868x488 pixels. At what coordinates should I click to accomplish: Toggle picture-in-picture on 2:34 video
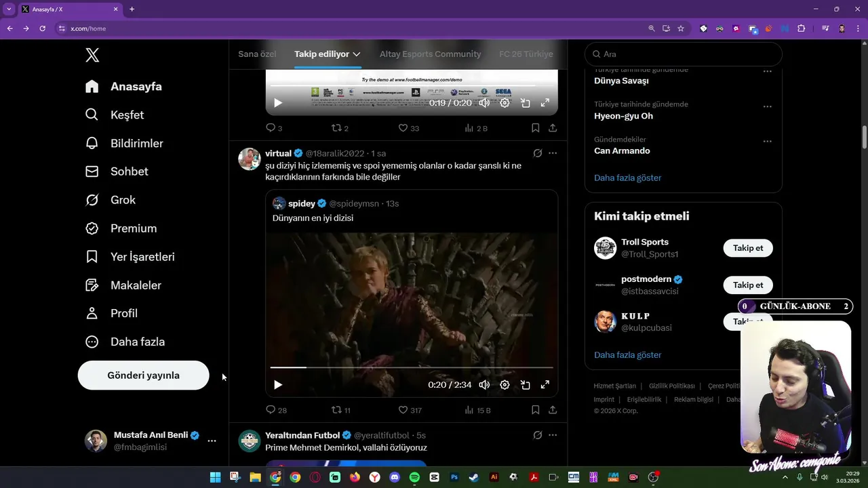tap(525, 384)
